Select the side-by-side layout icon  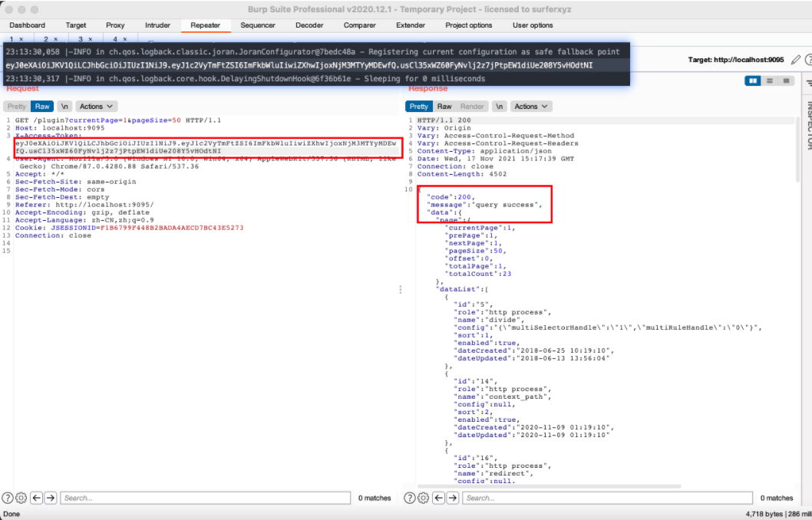pyautogui.click(x=753, y=81)
